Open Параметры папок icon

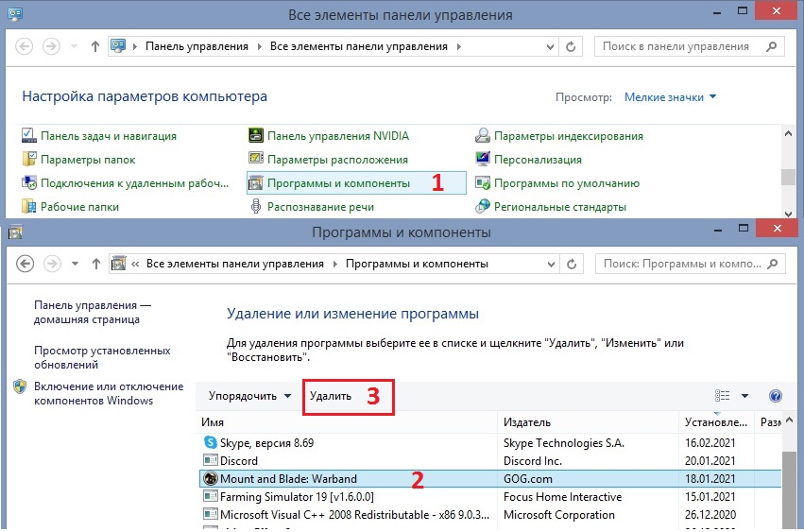28,160
